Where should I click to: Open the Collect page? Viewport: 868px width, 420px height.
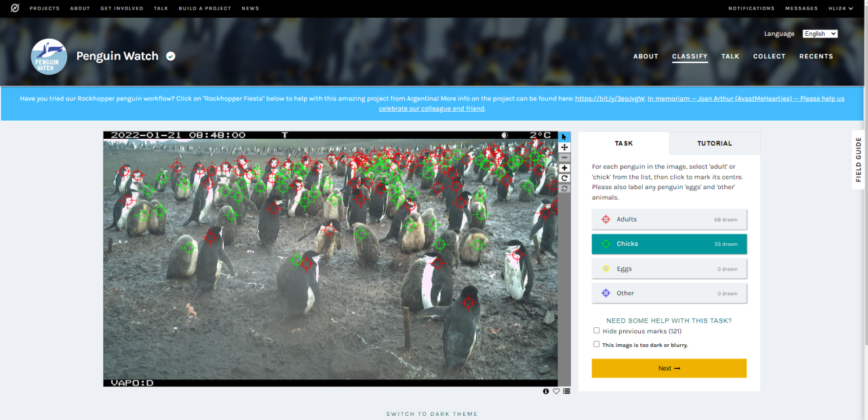pos(769,56)
